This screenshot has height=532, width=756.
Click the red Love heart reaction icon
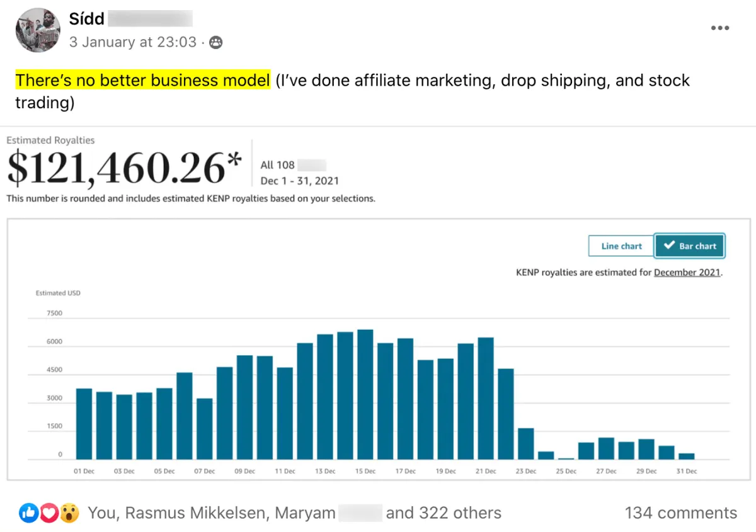[x=49, y=513]
